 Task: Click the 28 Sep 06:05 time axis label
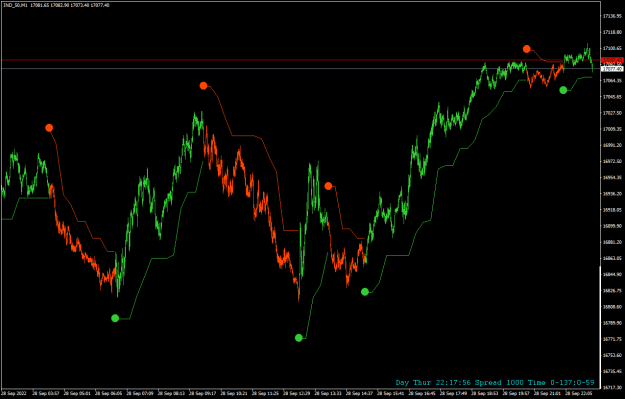pyautogui.click(x=108, y=394)
